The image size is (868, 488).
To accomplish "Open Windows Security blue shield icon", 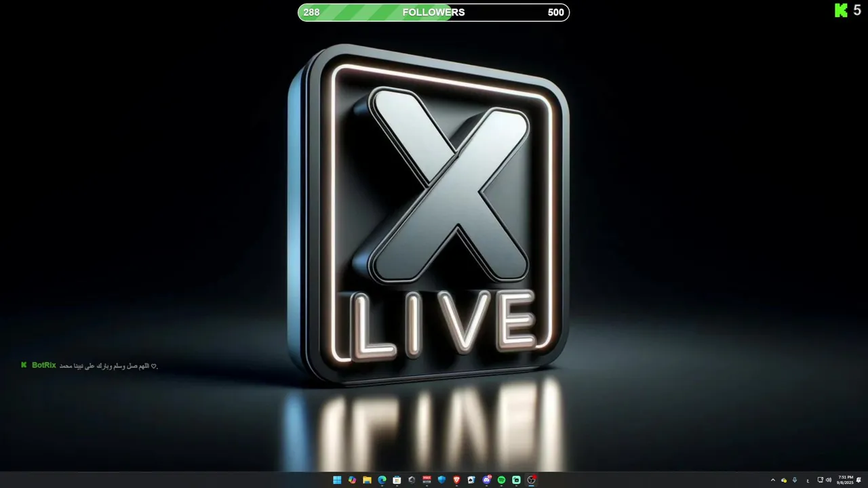I will (x=441, y=480).
